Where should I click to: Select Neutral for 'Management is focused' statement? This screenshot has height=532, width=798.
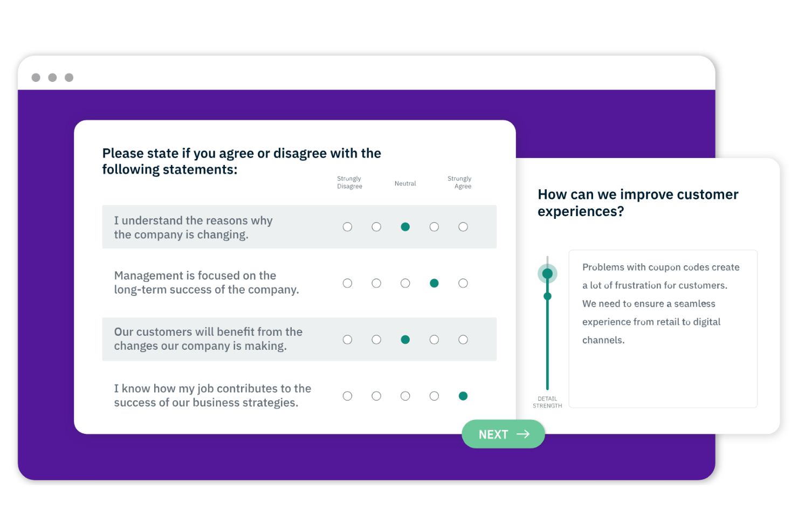pyautogui.click(x=405, y=283)
